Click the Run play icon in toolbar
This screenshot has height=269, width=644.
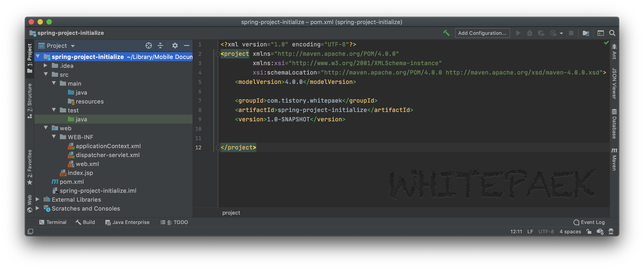(518, 33)
